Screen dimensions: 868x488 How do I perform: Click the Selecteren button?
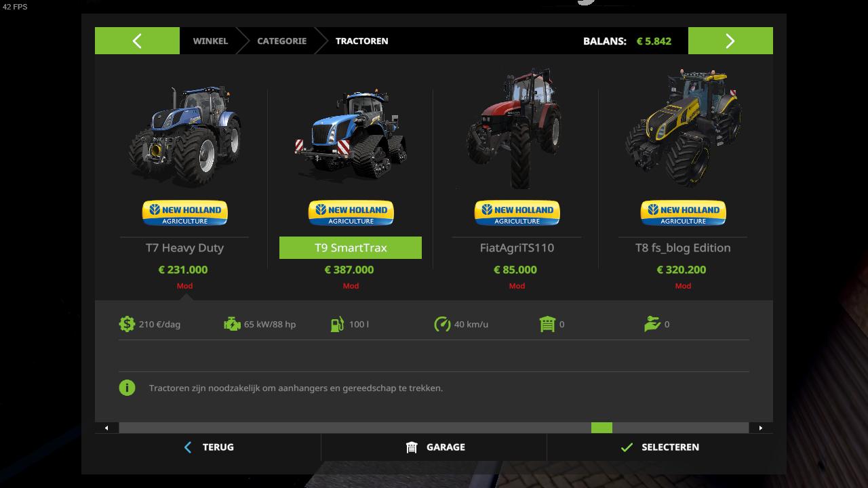coord(660,447)
